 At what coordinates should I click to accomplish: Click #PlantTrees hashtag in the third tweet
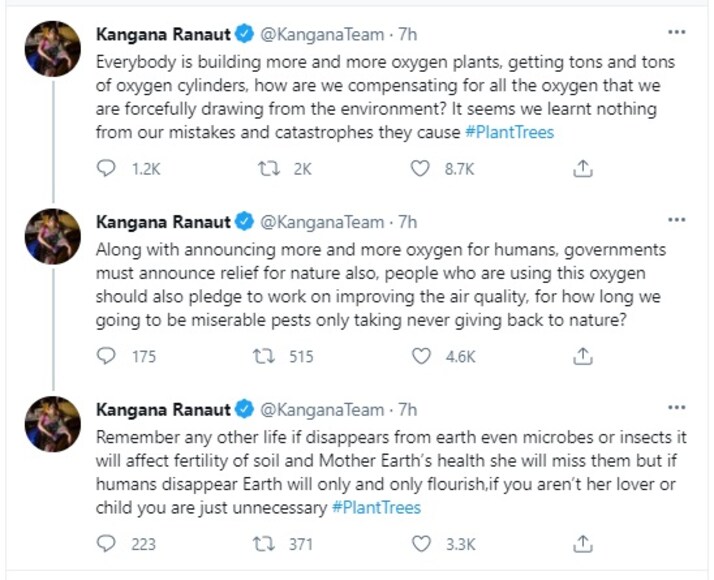pyautogui.click(x=376, y=507)
